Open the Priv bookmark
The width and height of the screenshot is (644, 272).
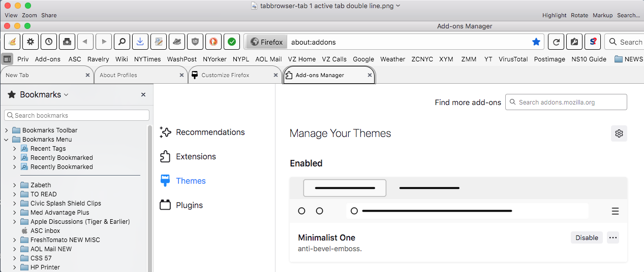coord(23,59)
